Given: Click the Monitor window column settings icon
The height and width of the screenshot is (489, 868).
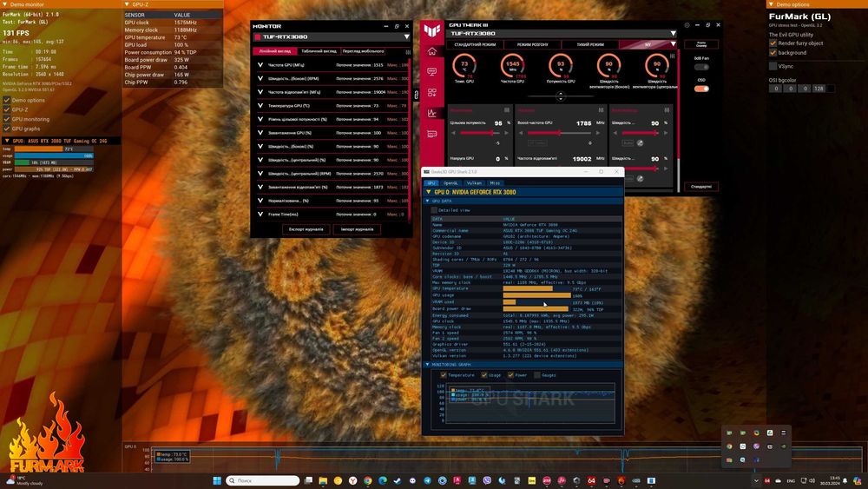Looking at the screenshot, I should click(408, 51).
